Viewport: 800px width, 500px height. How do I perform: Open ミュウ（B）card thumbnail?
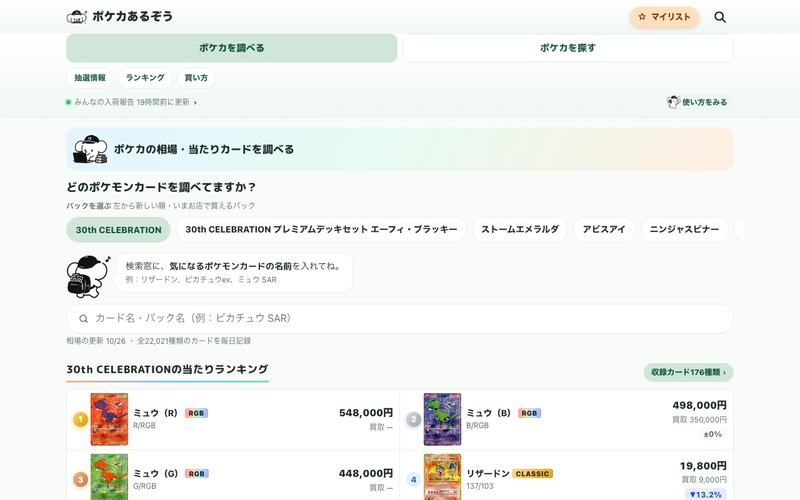442,419
